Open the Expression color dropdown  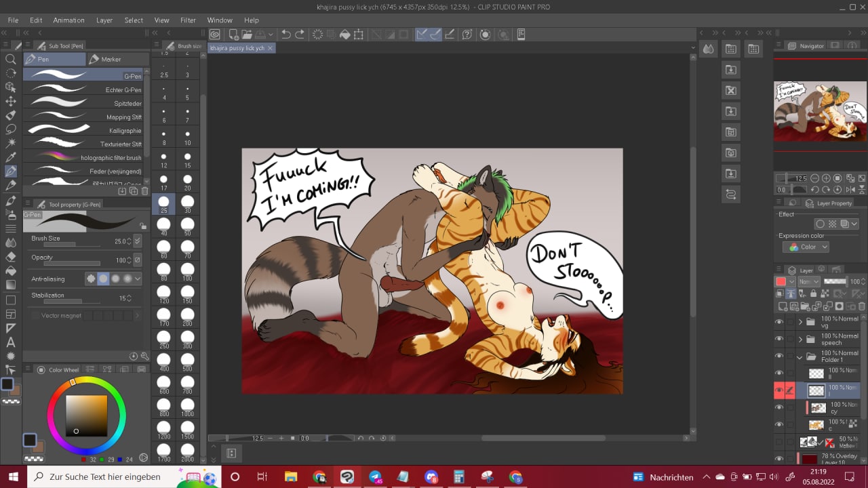(x=806, y=247)
